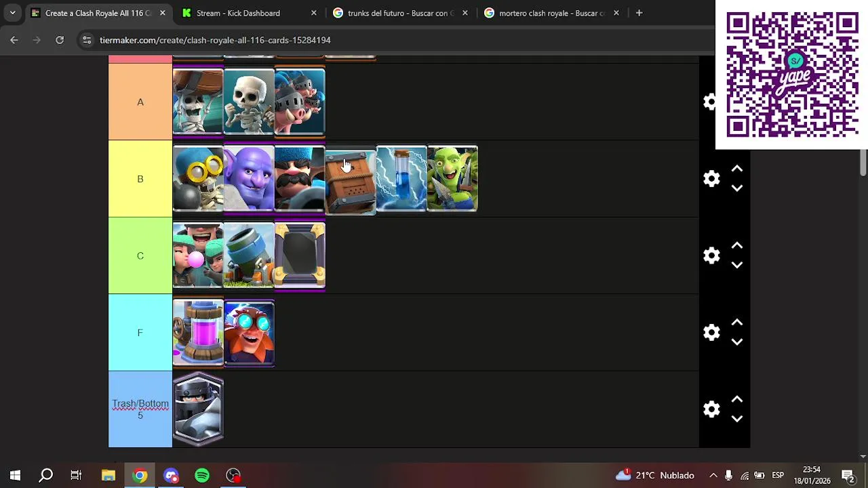The height and width of the screenshot is (488, 868).
Task: Move tier F row up
Action: (737, 323)
